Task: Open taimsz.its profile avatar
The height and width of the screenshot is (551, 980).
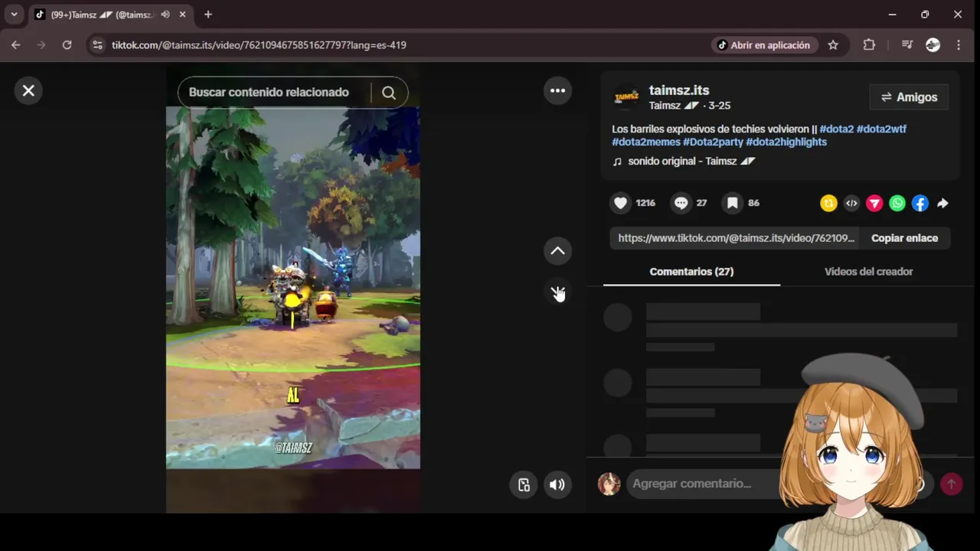Action: point(626,97)
